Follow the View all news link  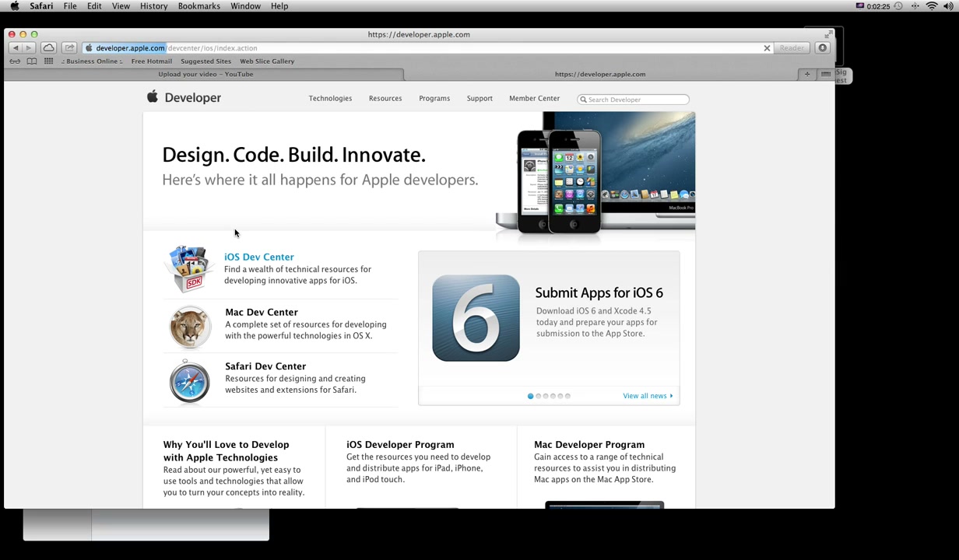(648, 396)
